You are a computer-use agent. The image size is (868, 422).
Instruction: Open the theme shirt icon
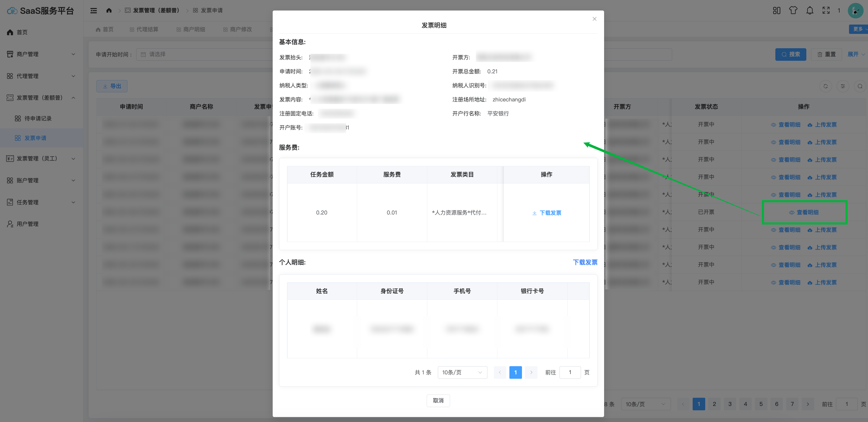tap(793, 11)
